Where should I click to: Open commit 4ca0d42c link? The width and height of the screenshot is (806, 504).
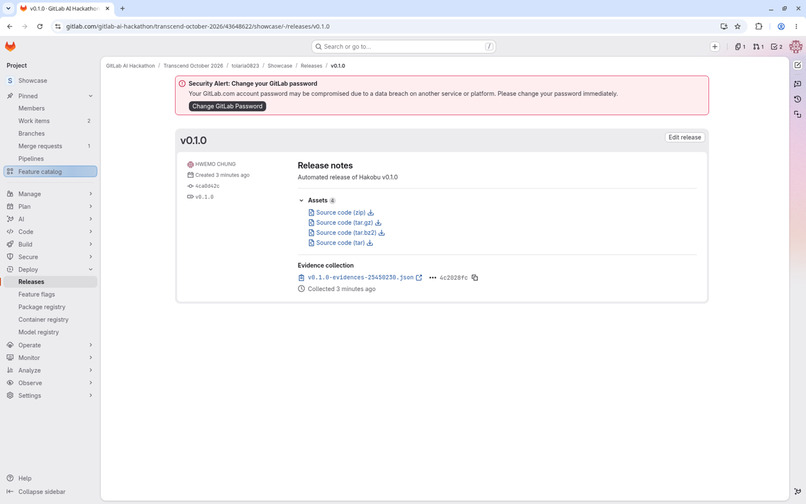pyautogui.click(x=207, y=186)
